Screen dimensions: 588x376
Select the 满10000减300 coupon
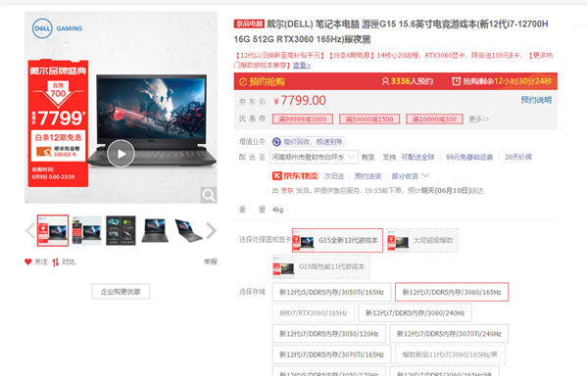[434, 119]
